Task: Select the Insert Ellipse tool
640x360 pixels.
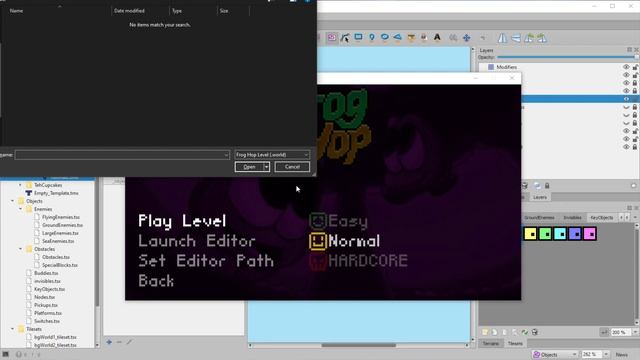Action: (384, 38)
